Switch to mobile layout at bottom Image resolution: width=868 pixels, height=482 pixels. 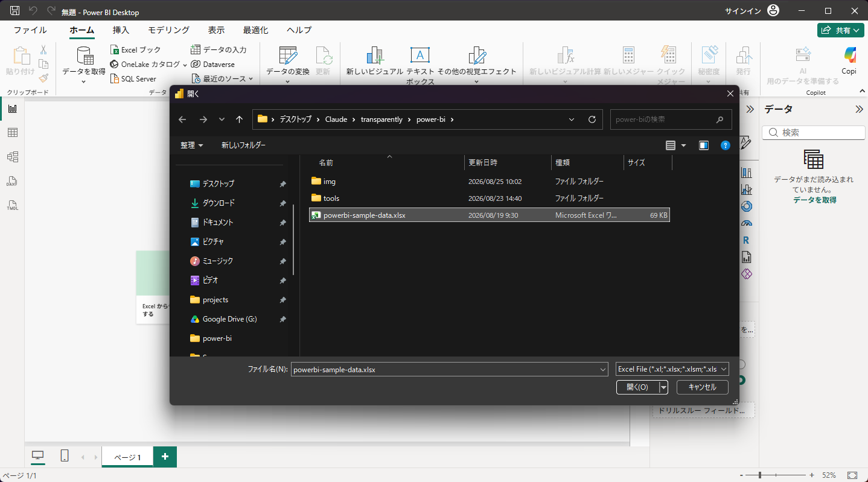coord(65,456)
